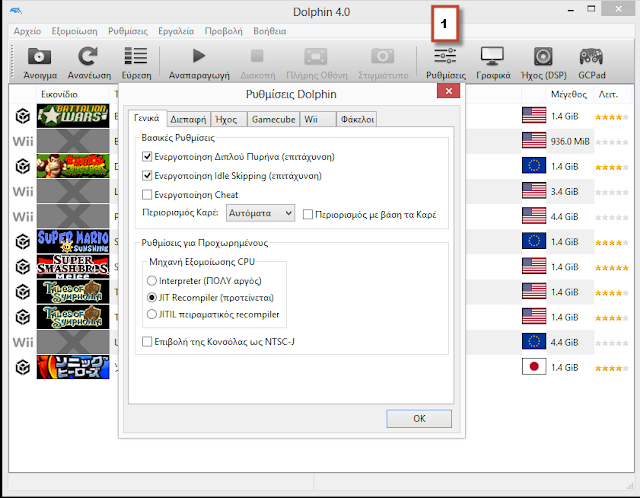Sort list by Μέγεθος column header
This screenshot has width=640, height=498.
(569, 94)
